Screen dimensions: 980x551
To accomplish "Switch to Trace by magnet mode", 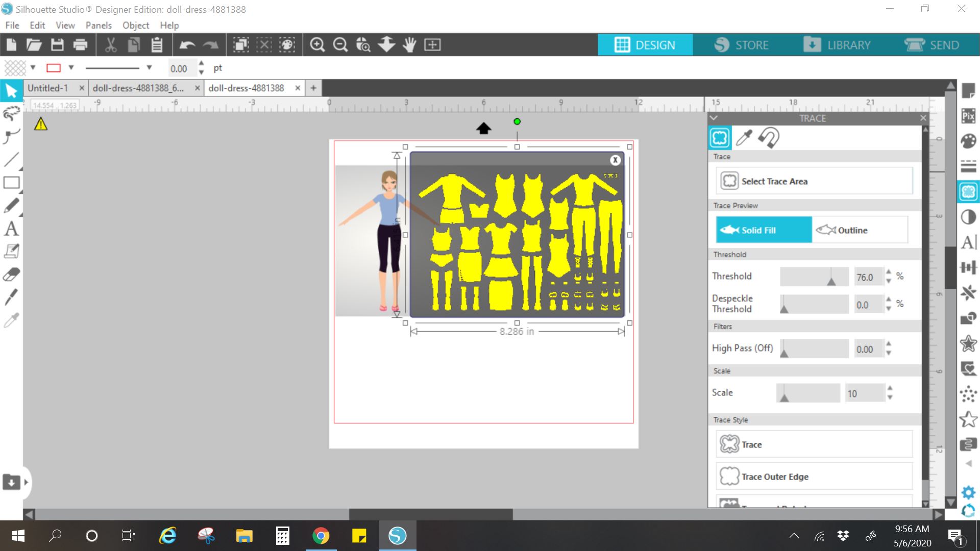I will coord(768,138).
